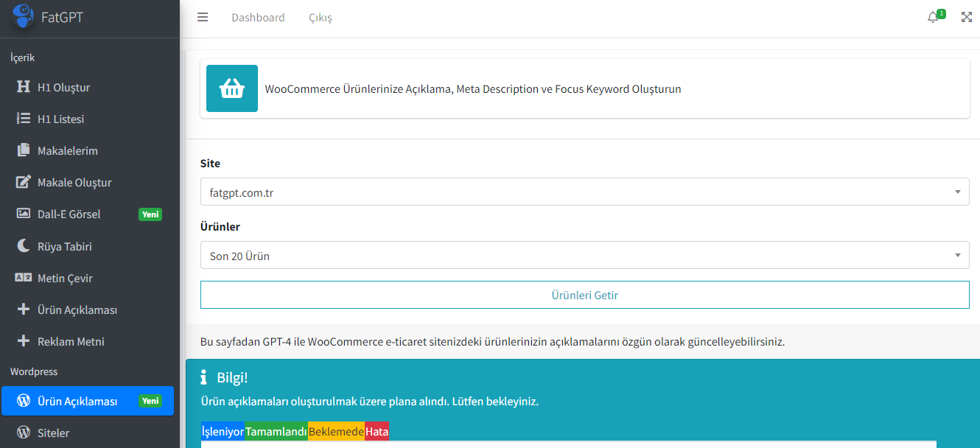Open Rüya Tabiri page
The image size is (980, 448).
[x=88, y=246]
